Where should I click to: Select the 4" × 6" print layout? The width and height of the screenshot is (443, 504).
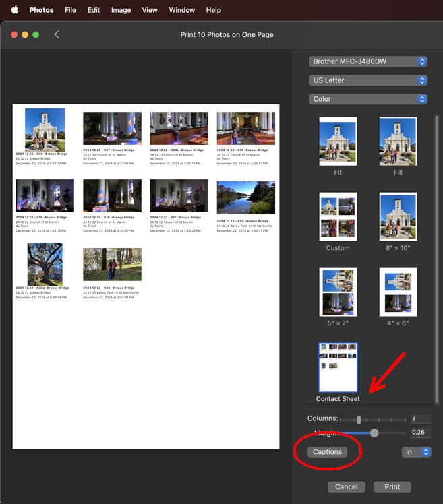398,292
